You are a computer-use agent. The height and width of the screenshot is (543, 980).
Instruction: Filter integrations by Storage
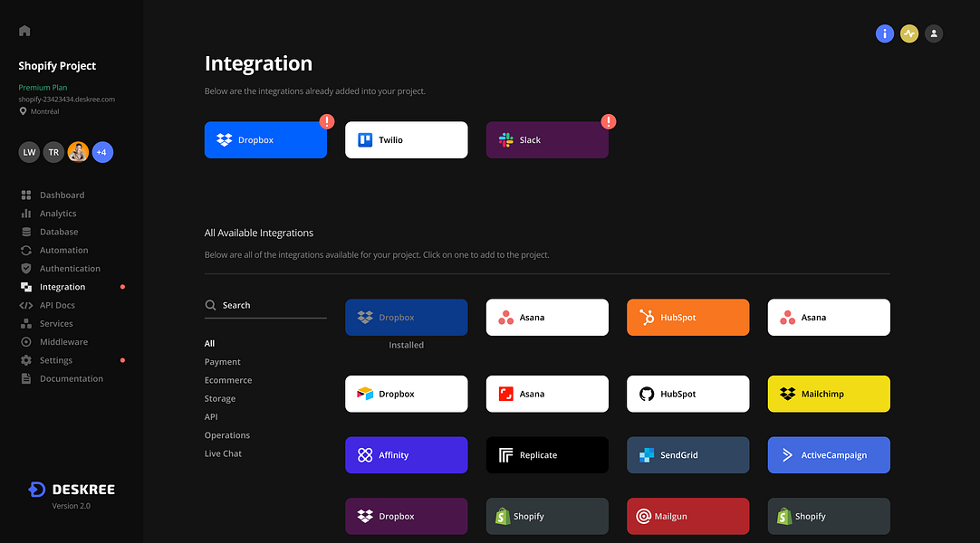point(220,398)
